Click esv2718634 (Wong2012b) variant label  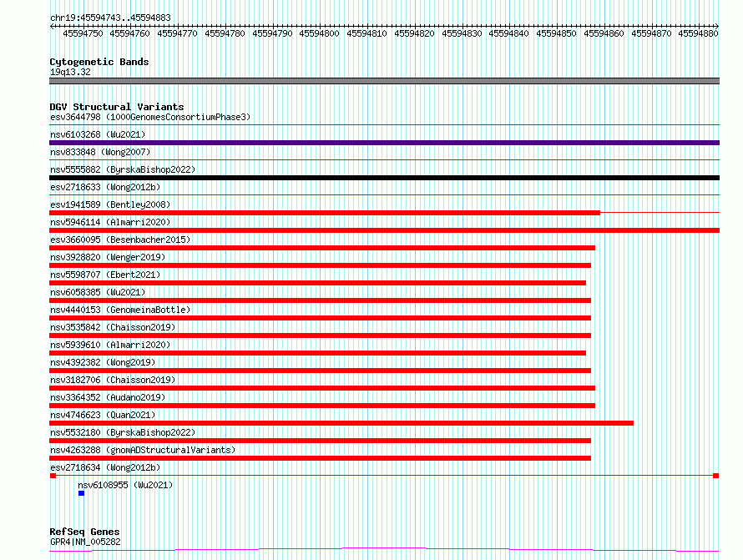pos(105,467)
